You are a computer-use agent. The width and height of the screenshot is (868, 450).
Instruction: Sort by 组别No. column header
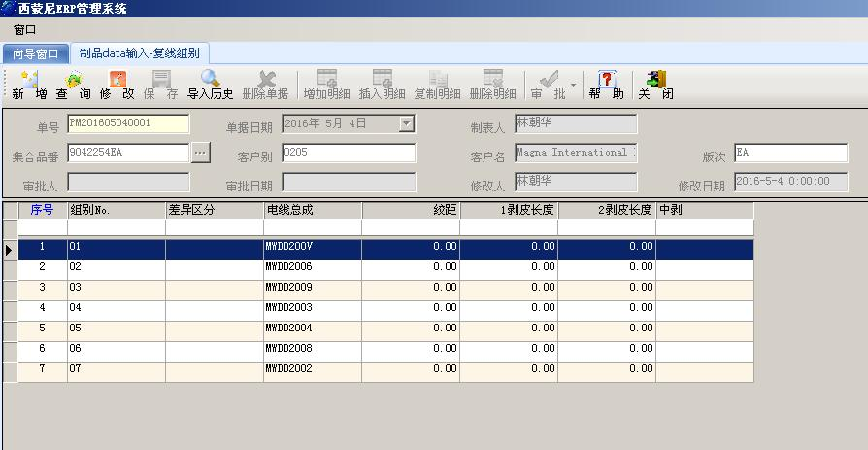pyautogui.click(x=117, y=211)
